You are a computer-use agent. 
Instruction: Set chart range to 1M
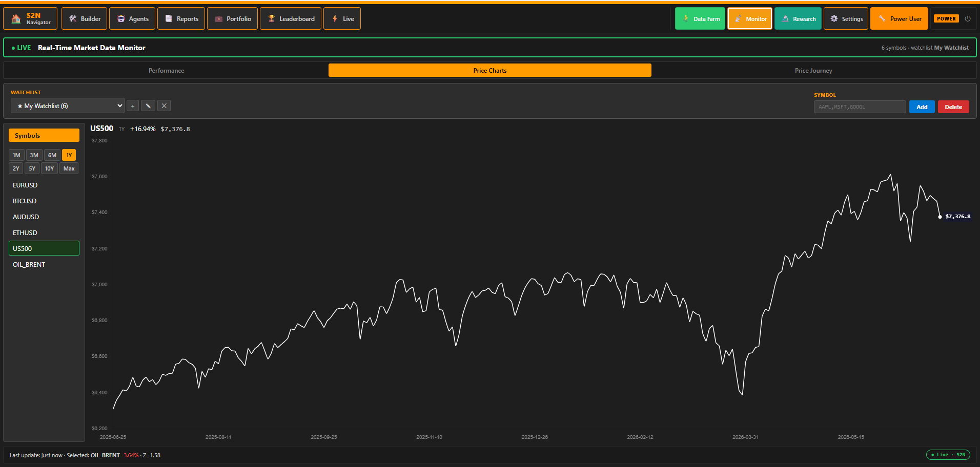tap(16, 155)
